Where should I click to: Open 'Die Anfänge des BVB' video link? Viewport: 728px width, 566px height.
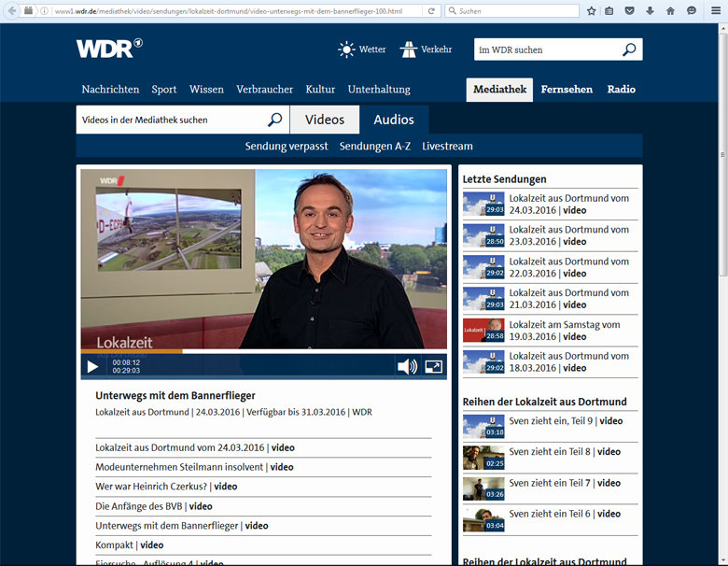pos(154,506)
